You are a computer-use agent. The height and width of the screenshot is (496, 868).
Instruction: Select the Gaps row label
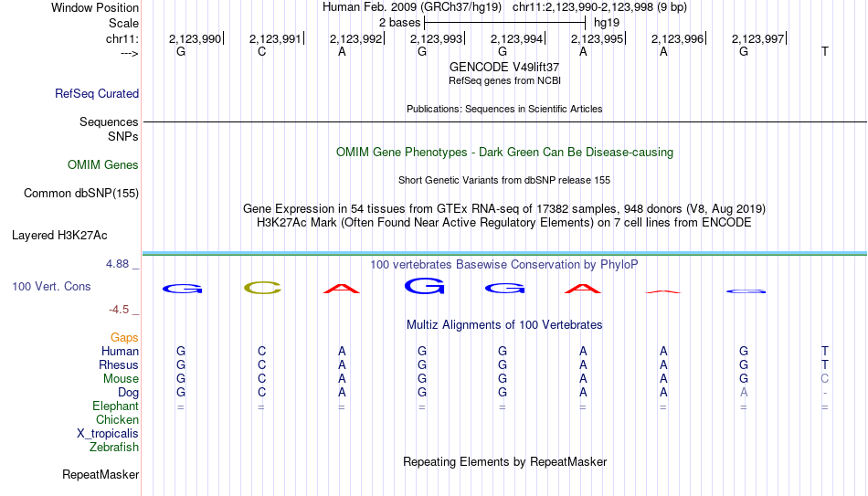click(x=124, y=338)
